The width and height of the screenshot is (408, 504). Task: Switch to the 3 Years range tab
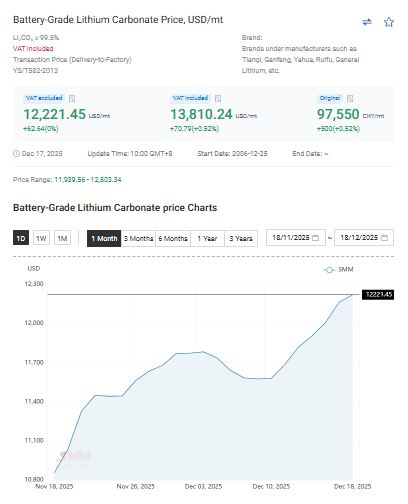tap(241, 239)
